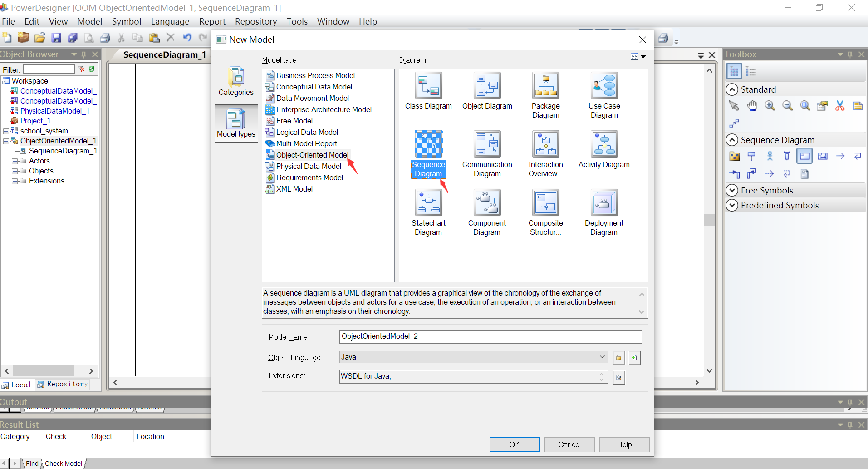Expand the Predefined Symbols section
The height and width of the screenshot is (469, 868).
coord(731,205)
